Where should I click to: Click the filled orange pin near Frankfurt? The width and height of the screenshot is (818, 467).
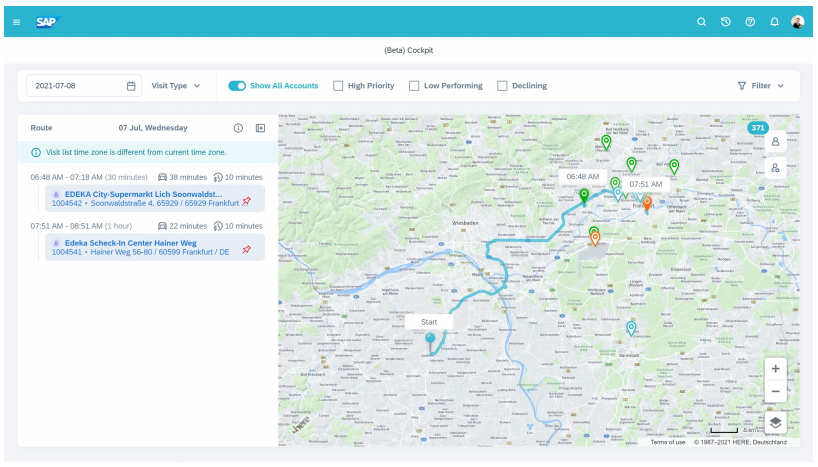tap(647, 203)
